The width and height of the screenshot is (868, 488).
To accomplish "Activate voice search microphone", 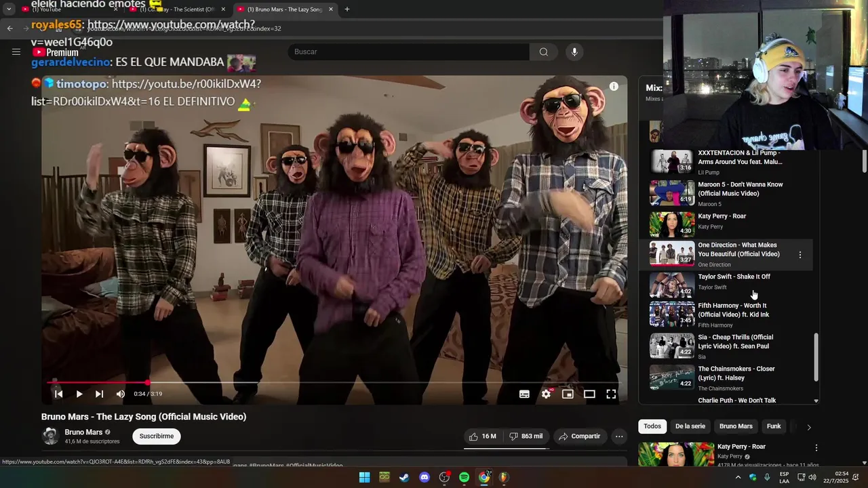I will pyautogui.click(x=574, y=52).
